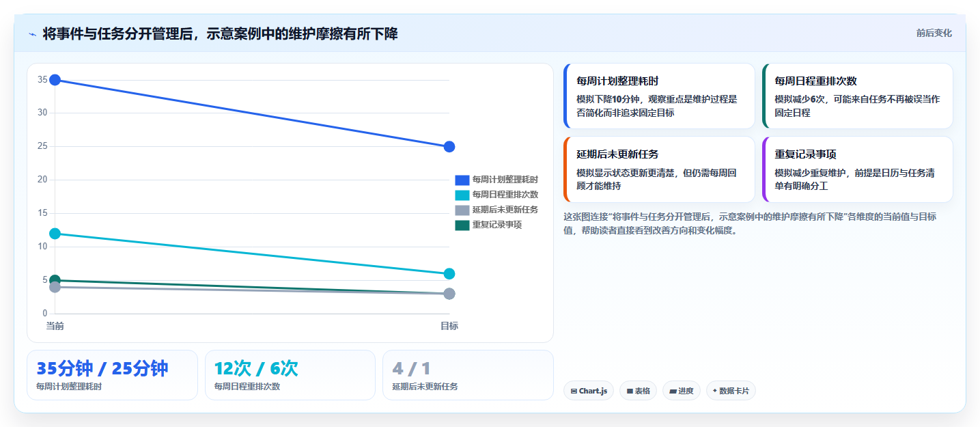Click the dark green data point at 5
Screen dimensions: 980x427
coord(55,280)
